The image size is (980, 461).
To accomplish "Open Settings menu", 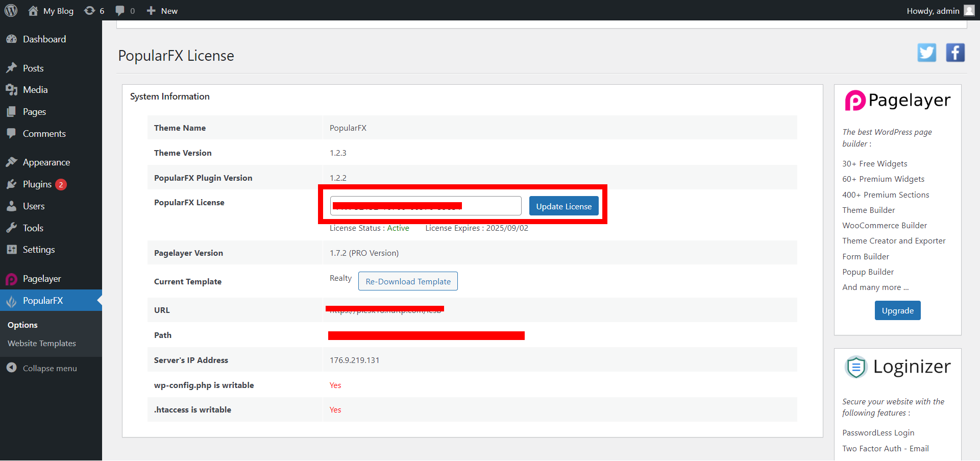I will [x=39, y=250].
